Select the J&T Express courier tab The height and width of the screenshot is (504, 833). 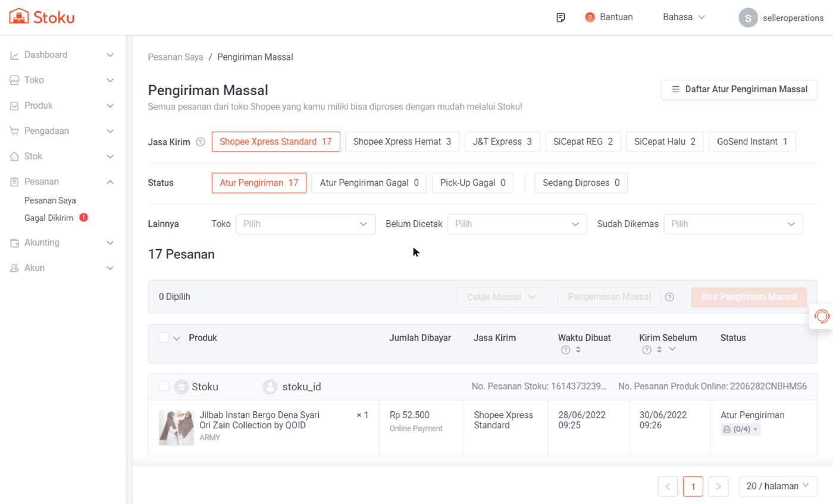point(502,142)
